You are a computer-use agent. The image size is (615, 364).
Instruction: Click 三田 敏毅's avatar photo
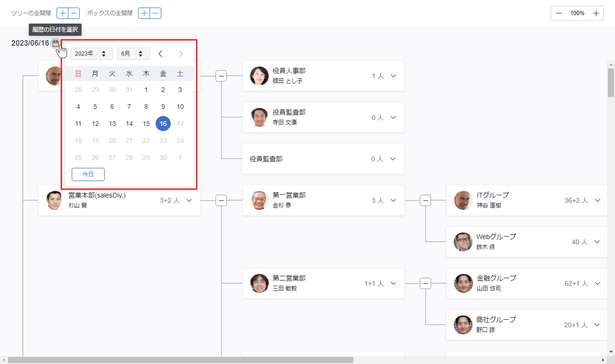(x=259, y=283)
